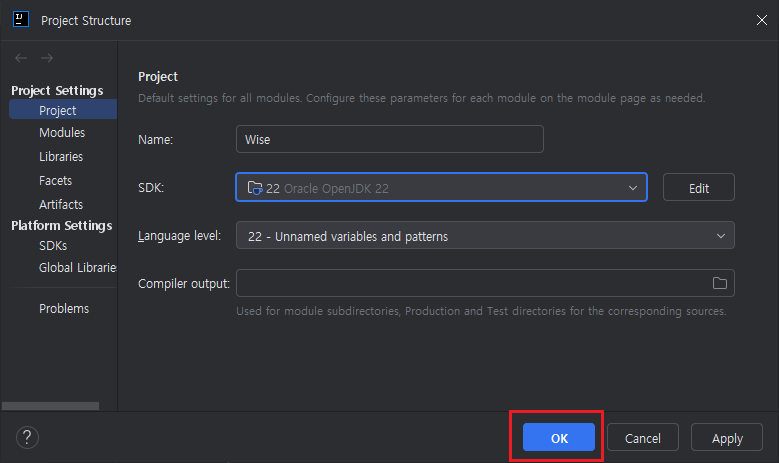
Task: Select Project in the settings sidebar
Action: [58, 110]
